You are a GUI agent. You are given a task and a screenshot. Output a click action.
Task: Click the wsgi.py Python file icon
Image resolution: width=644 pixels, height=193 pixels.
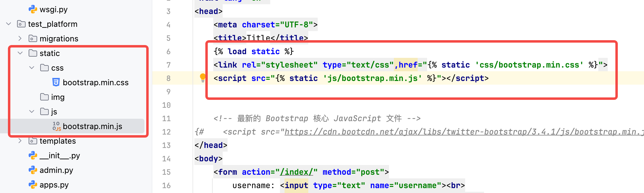[x=33, y=9]
